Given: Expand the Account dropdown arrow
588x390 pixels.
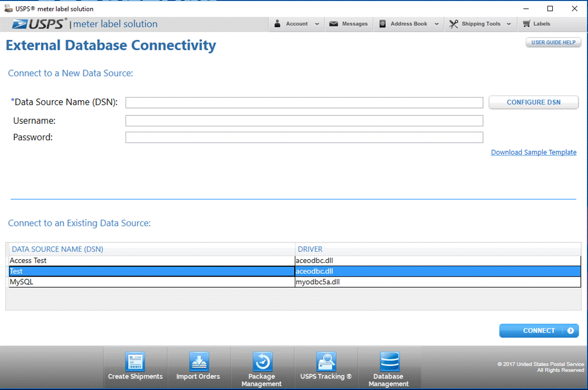Looking at the screenshot, I should tap(317, 24).
